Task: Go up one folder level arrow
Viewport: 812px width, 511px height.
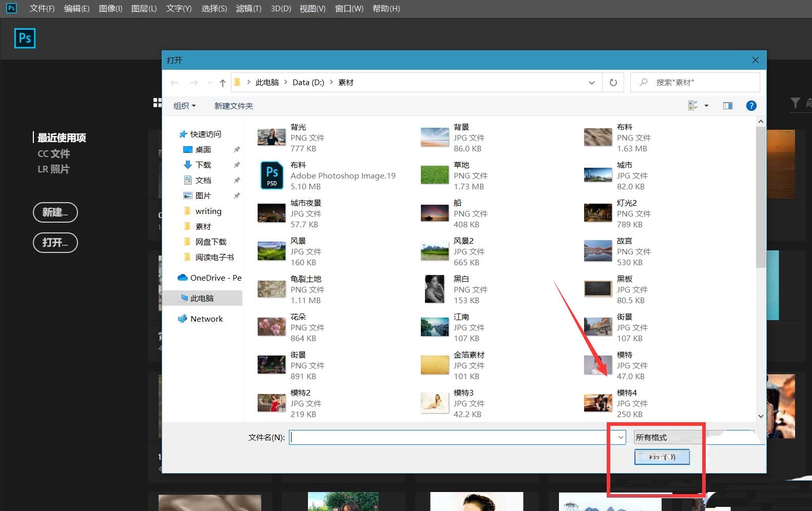Action: click(222, 83)
